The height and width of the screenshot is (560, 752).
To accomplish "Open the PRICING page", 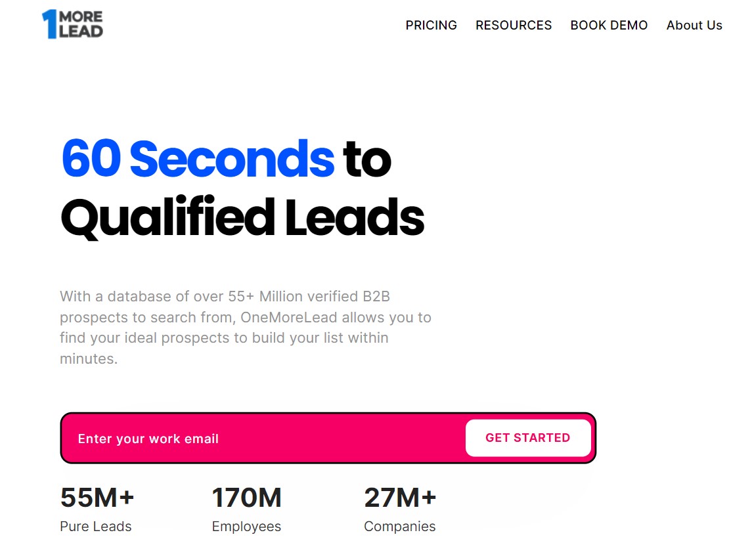I will (431, 26).
